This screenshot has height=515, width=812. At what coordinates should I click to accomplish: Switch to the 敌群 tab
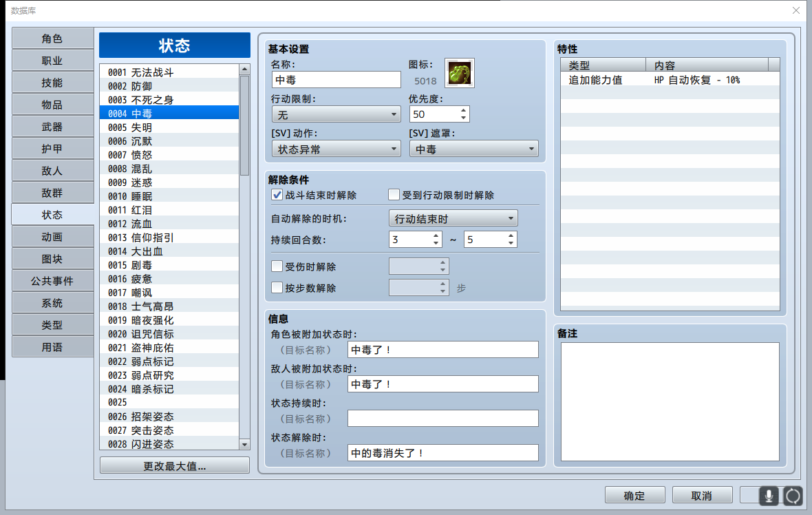pyautogui.click(x=52, y=193)
